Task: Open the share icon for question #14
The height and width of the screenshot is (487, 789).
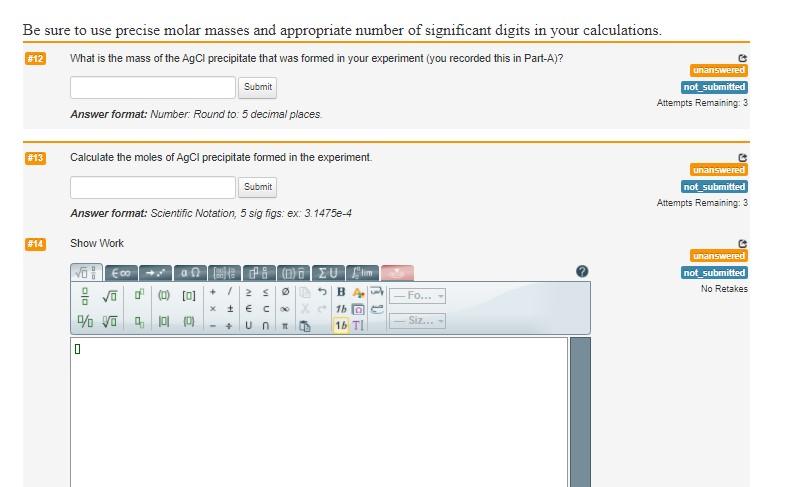Action: click(742, 244)
